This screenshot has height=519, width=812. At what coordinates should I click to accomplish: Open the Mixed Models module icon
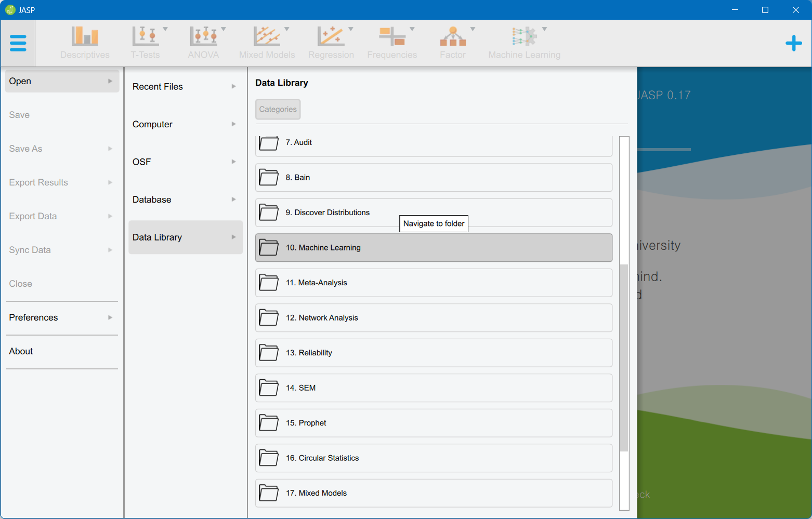point(267,36)
